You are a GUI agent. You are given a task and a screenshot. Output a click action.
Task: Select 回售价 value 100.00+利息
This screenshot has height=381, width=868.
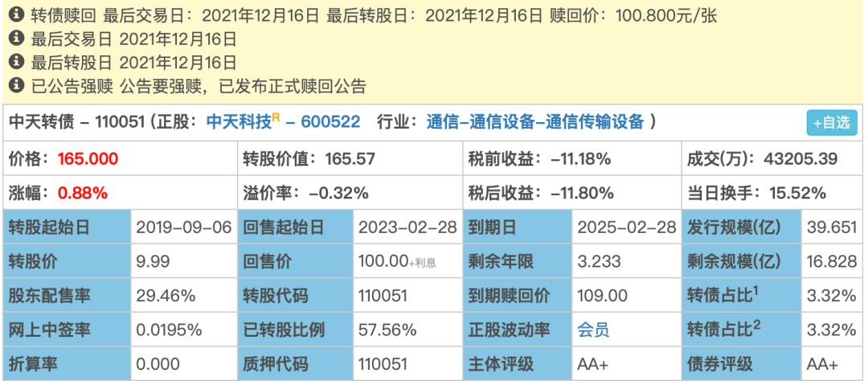tap(398, 261)
